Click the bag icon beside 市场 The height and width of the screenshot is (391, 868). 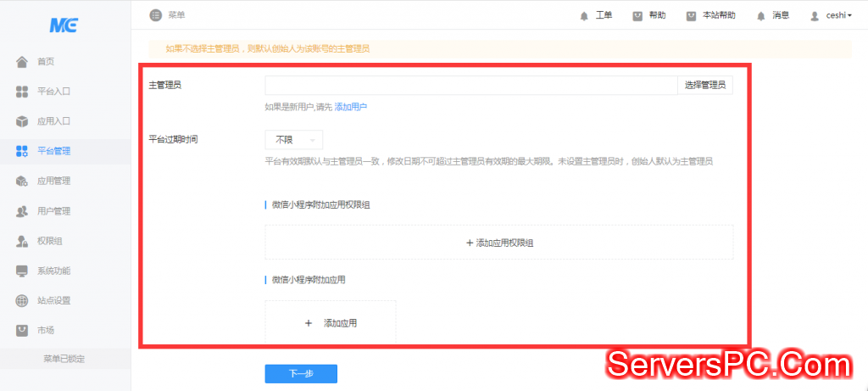tap(21, 331)
